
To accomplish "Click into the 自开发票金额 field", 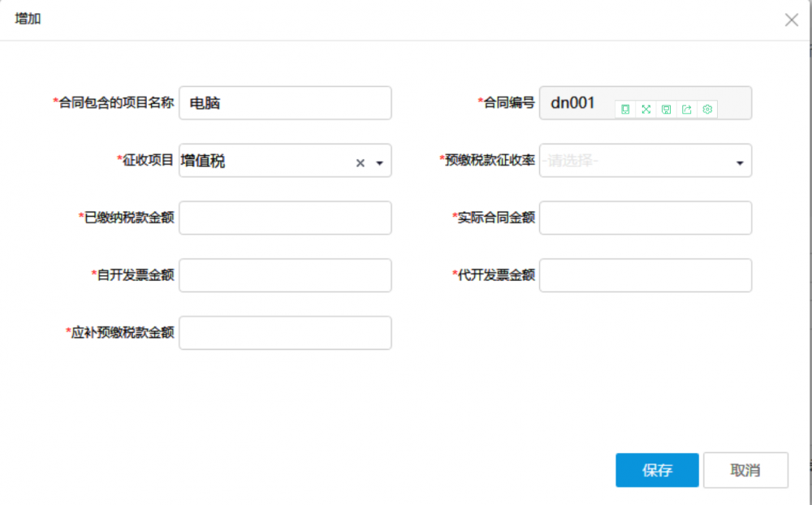I will pyautogui.click(x=285, y=275).
